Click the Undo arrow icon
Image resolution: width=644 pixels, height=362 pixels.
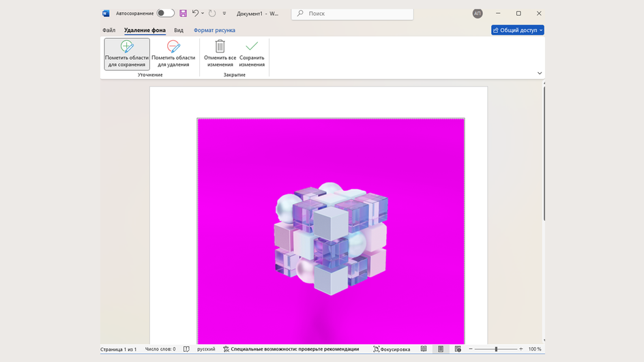click(195, 14)
